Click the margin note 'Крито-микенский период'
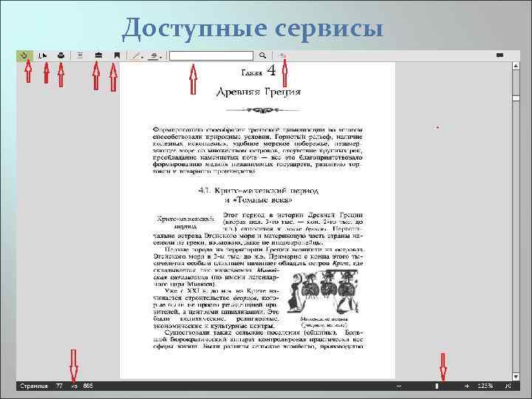532x399 pixels. (185, 222)
